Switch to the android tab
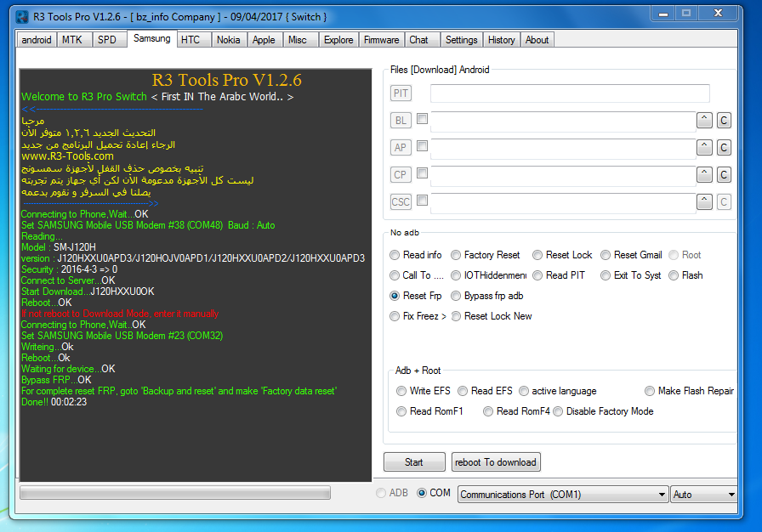The width and height of the screenshot is (762, 532). 37,40
